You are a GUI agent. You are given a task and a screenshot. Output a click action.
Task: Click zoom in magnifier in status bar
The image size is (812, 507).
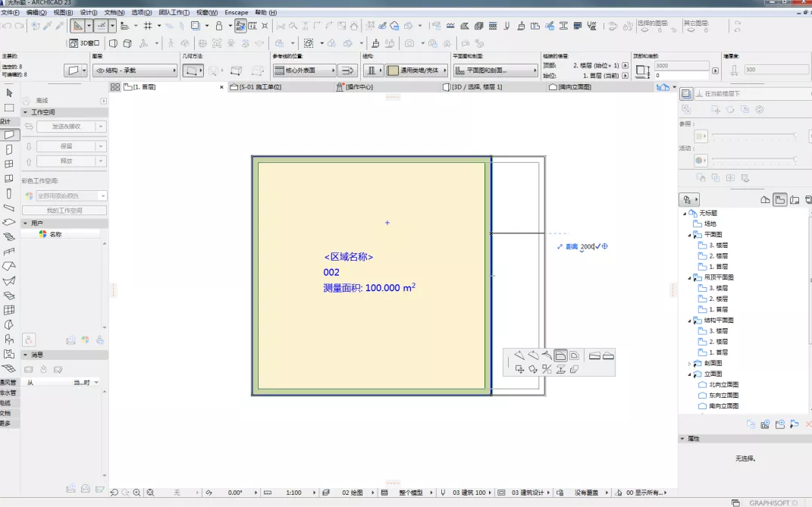[136, 493]
